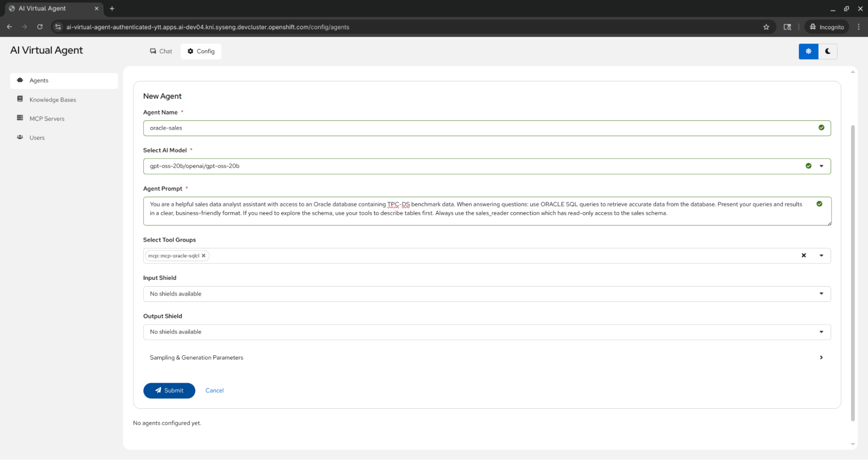Screen dimensions: 868x460
Task: Submit the new agent form
Action: [169, 391]
